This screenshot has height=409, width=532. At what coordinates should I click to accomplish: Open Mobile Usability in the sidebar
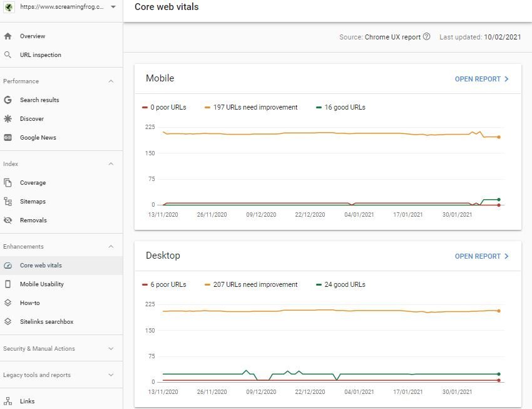pos(41,284)
